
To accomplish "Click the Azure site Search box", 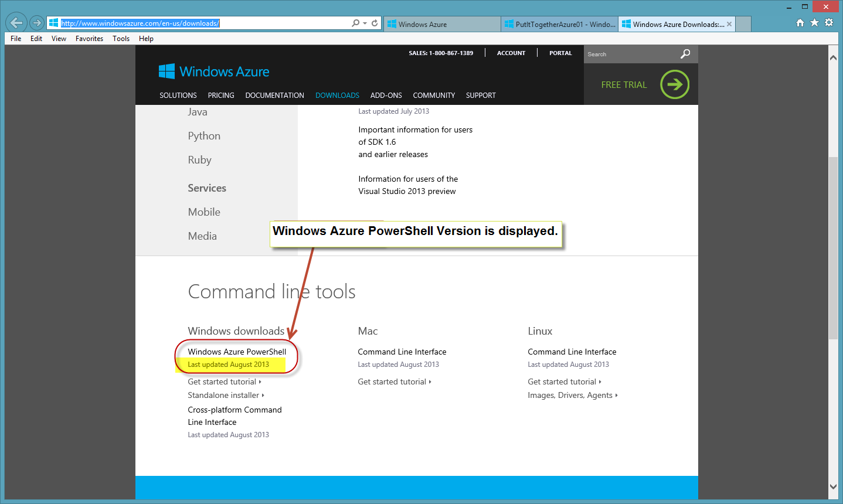I will (x=632, y=54).
